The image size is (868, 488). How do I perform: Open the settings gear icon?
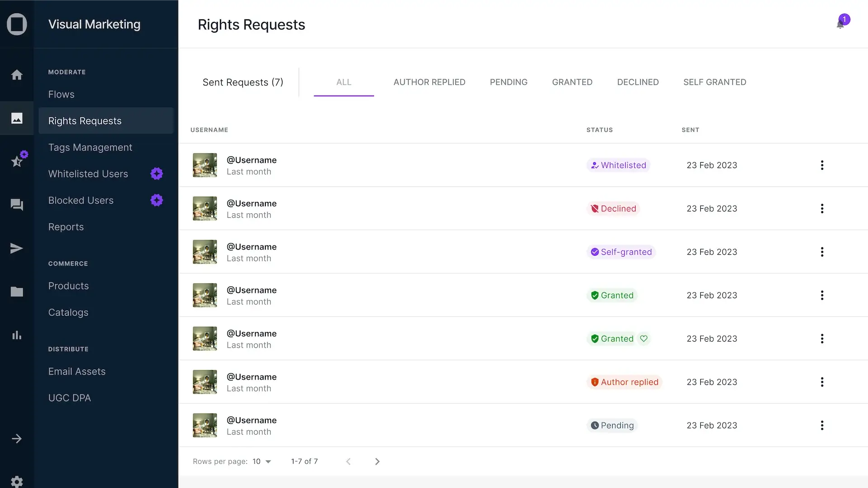(17, 482)
